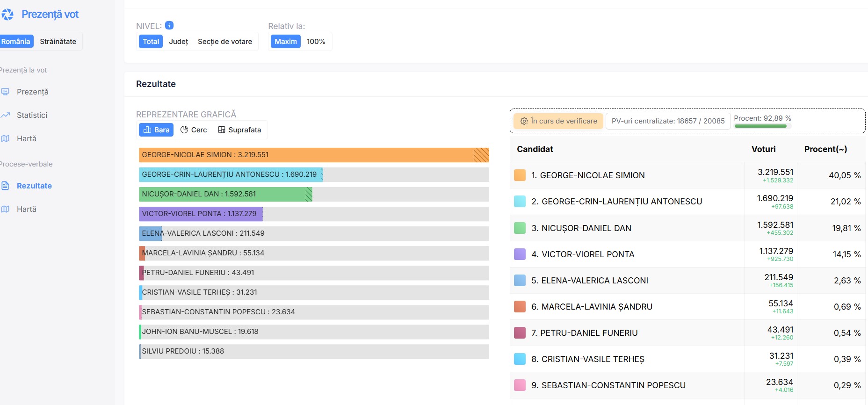Image resolution: width=868 pixels, height=405 pixels.
Task: Click the NIVEL info icon
Action: point(169,25)
